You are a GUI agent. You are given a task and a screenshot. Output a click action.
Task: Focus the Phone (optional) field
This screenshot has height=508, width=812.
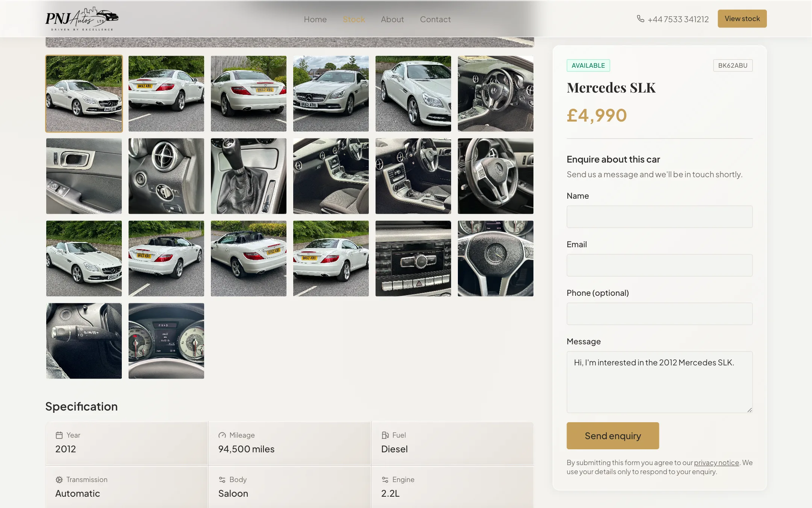coord(659,314)
